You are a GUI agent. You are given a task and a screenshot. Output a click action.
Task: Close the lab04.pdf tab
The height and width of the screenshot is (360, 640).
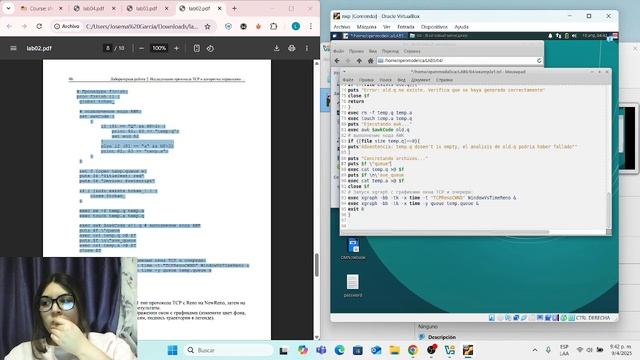[x=114, y=8]
